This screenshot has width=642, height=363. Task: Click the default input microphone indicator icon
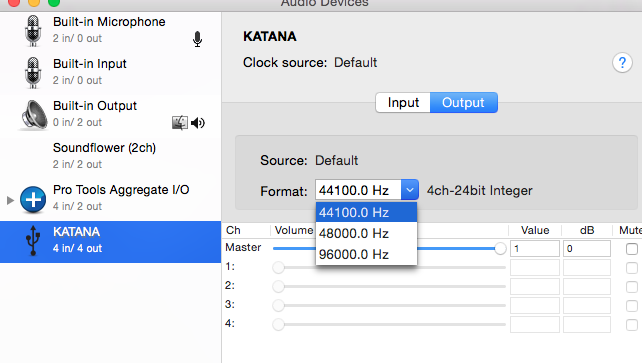(197, 39)
